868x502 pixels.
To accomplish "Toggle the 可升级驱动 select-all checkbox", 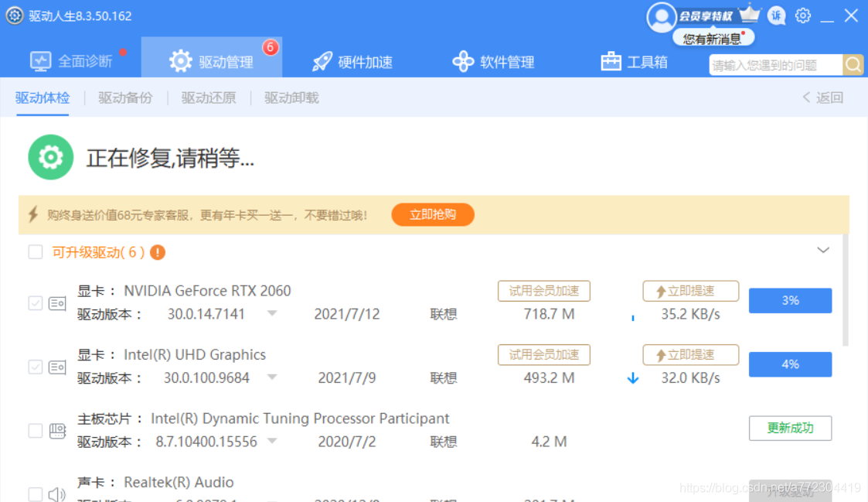I will point(36,252).
